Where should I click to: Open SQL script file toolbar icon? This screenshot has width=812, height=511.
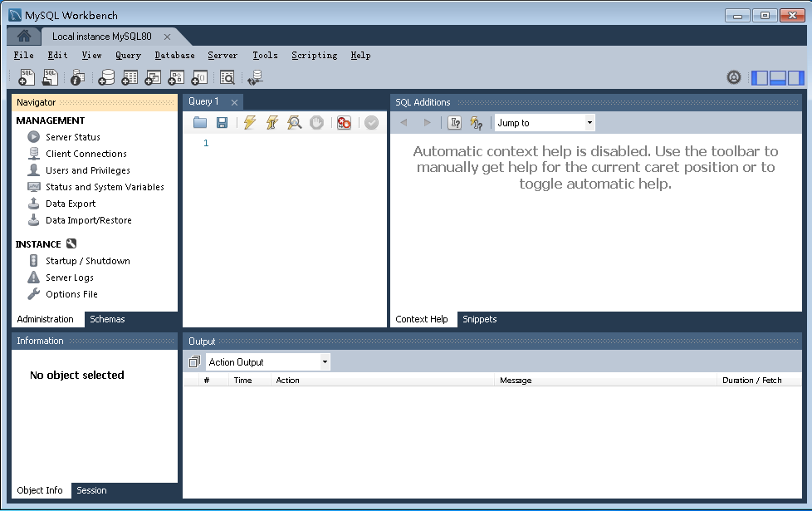pyautogui.click(x=50, y=77)
